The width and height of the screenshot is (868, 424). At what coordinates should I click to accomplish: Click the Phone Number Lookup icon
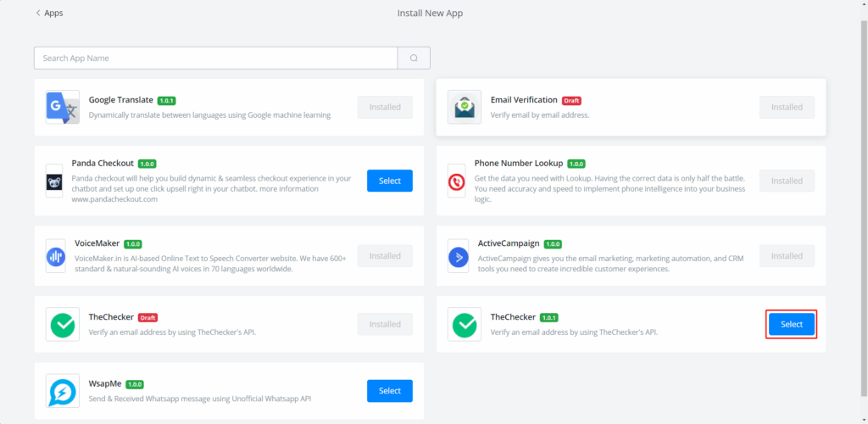click(x=456, y=181)
